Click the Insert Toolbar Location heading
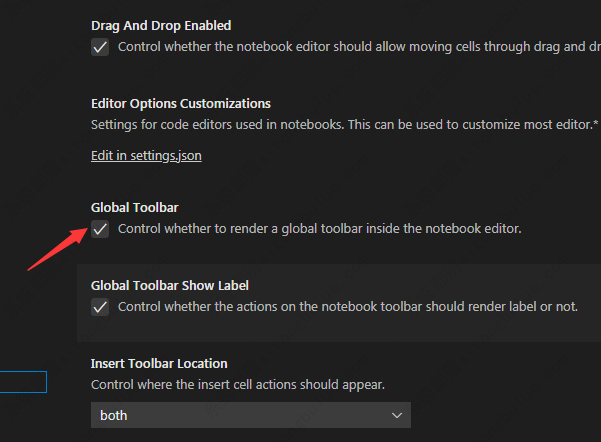Screen dimensions: 601x442 (159, 363)
